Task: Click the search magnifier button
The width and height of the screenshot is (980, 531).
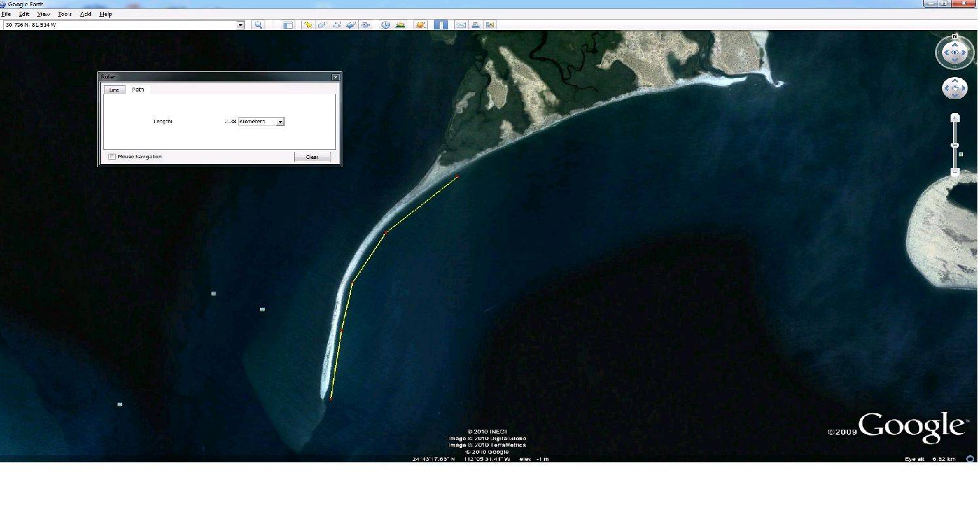Action: click(x=258, y=25)
